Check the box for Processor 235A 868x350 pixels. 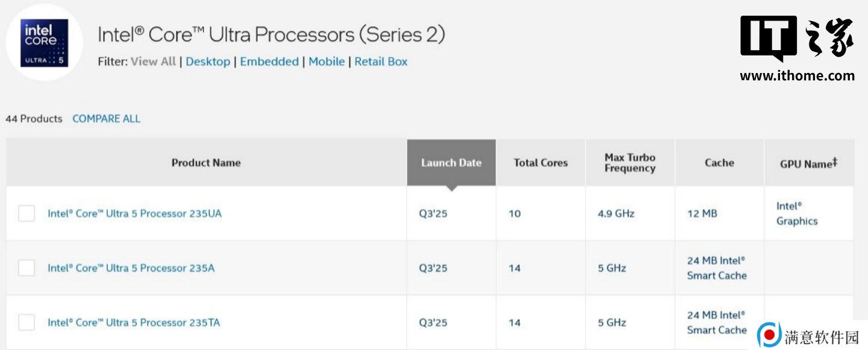tap(27, 268)
